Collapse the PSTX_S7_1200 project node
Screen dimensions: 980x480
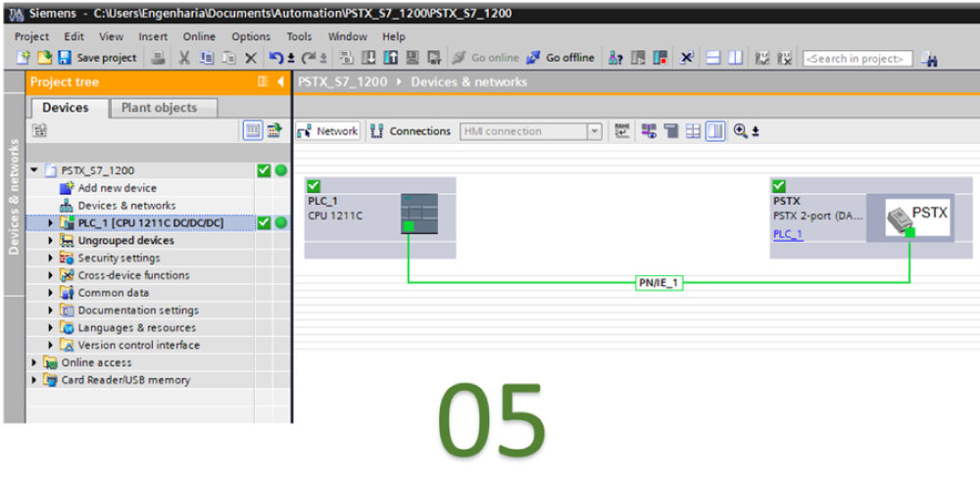pyautogui.click(x=33, y=170)
